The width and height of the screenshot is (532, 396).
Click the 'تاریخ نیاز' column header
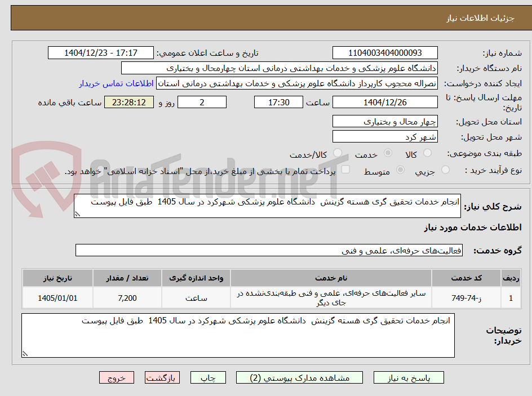[x=57, y=278]
